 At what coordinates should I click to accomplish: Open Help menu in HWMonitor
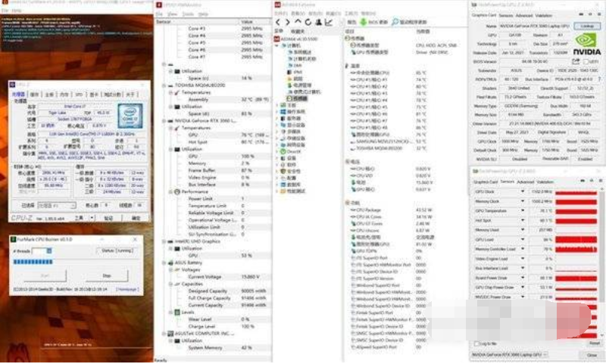[x=203, y=14]
